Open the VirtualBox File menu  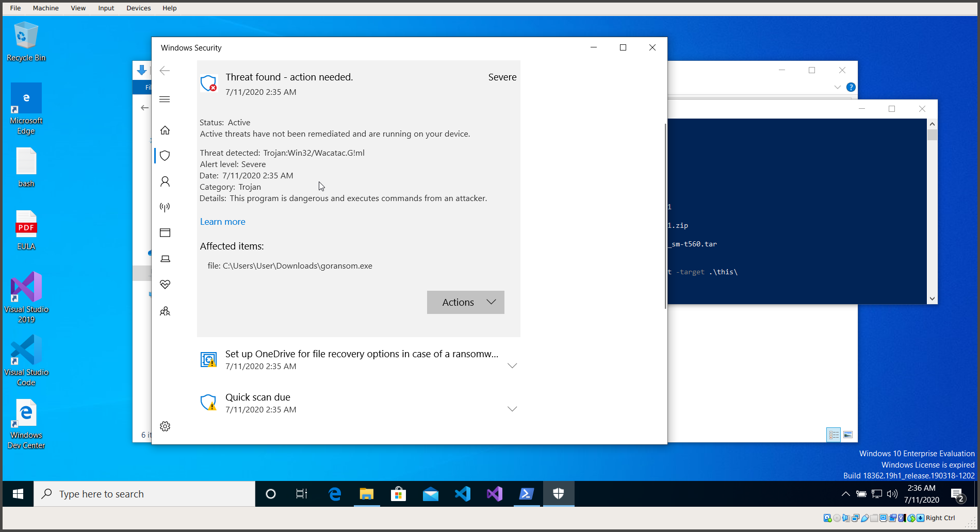(15, 8)
